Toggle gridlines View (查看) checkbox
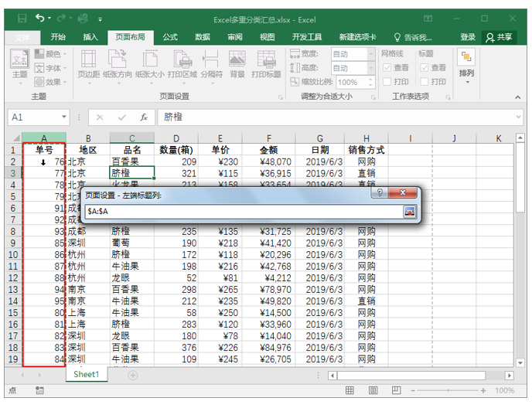This screenshot has width=532, height=408. [387, 67]
